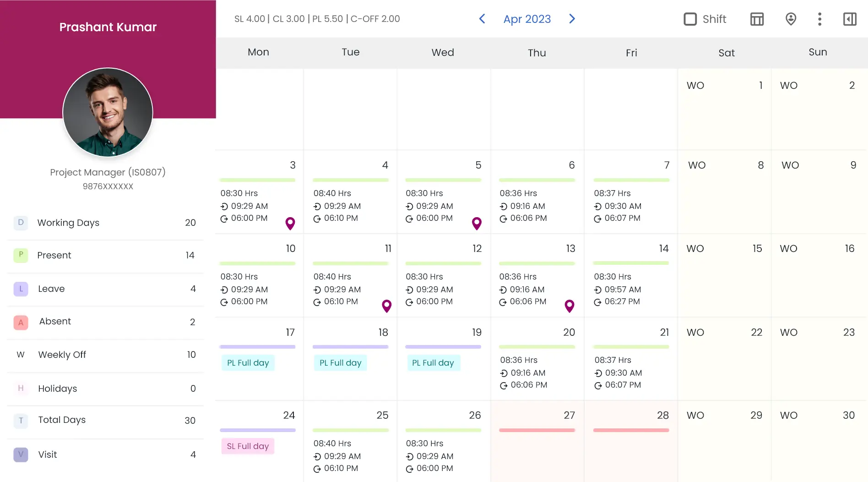Click the red absent bar on April 27
The height and width of the screenshot is (482, 868).
[537, 430]
